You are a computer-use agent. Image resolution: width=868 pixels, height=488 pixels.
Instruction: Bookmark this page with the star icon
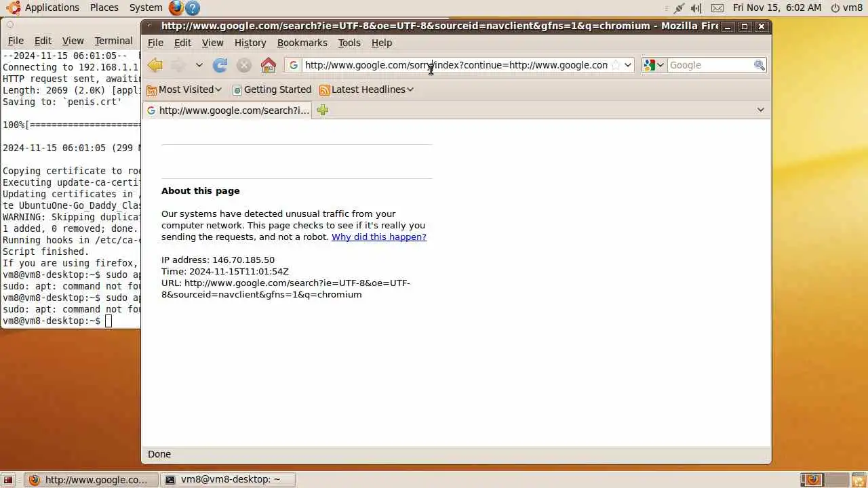pos(615,65)
